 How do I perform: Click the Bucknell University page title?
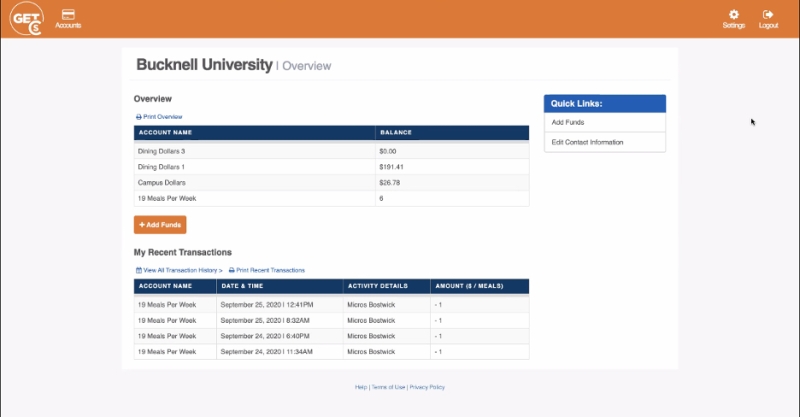[x=204, y=65]
